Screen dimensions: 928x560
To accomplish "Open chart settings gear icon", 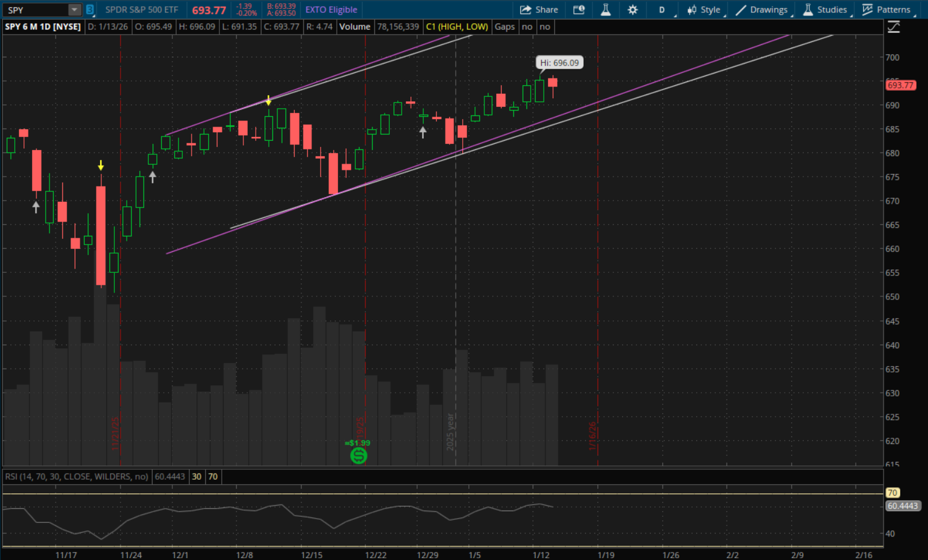I will [x=633, y=10].
